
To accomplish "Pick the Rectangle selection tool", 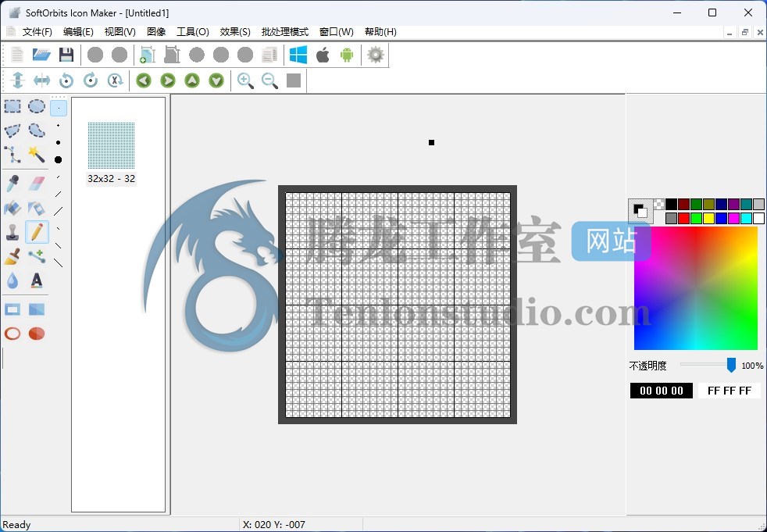I will [x=12, y=105].
